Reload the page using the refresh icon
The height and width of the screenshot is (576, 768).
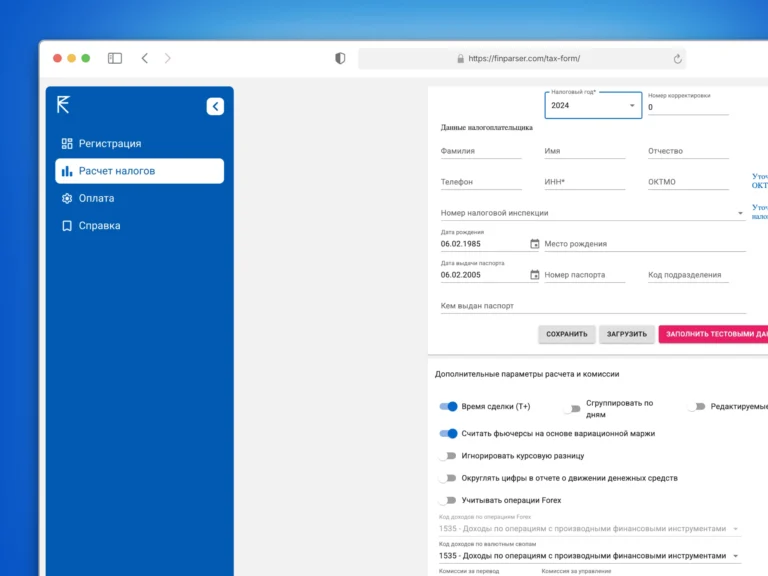tap(678, 59)
